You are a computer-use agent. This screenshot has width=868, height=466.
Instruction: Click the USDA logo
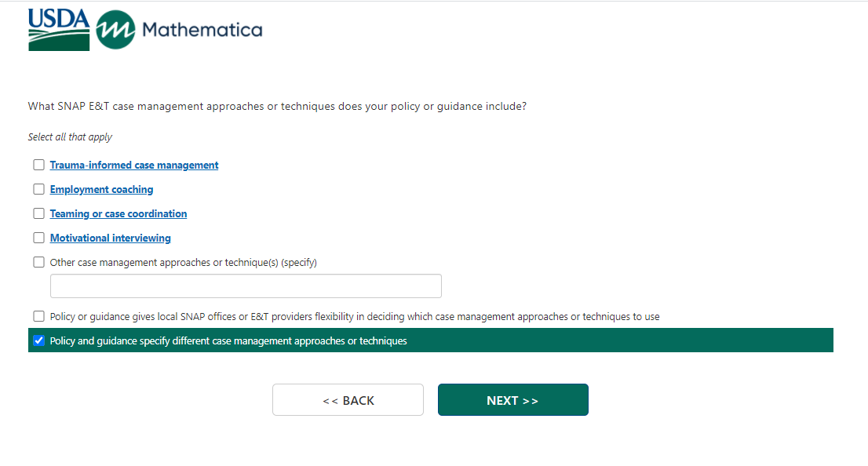59,30
